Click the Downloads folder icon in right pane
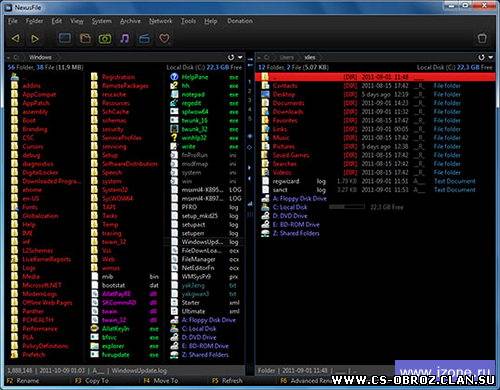The height and width of the screenshot is (390, 500). tap(265, 112)
